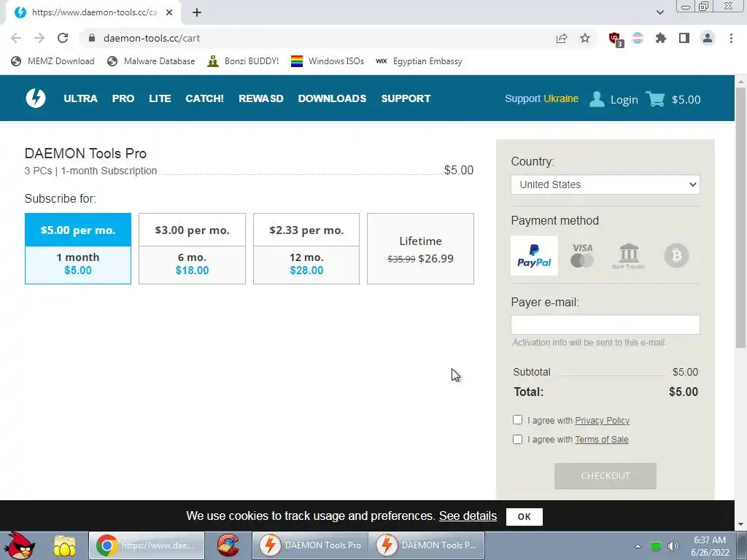Open Terms of Sale link
The width and height of the screenshot is (747, 560).
click(602, 440)
